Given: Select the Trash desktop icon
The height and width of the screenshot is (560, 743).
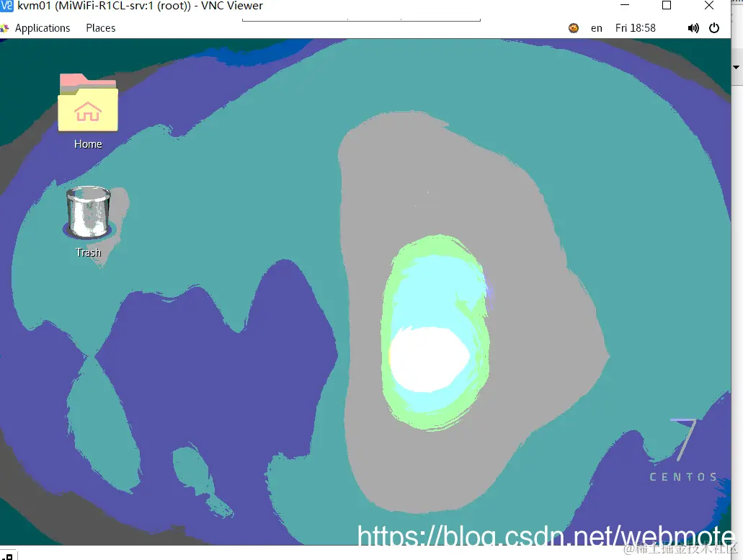Looking at the screenshot, I should tap(88, 222).
